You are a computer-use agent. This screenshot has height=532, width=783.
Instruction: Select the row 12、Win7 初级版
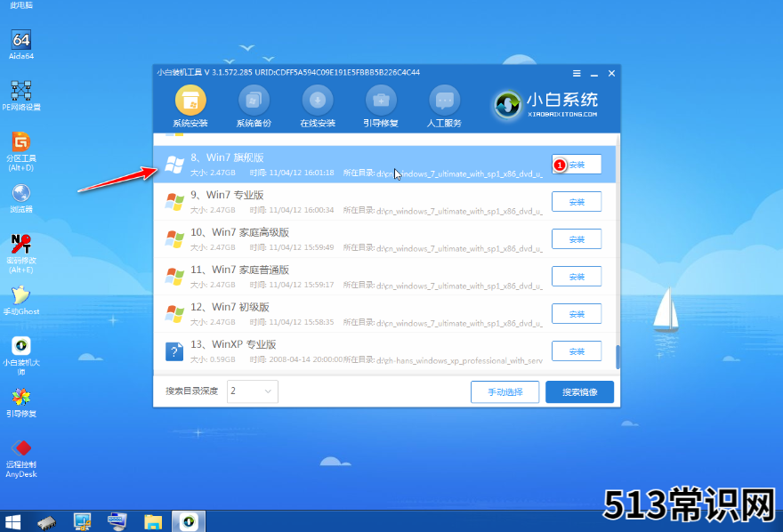coord(384,314)
